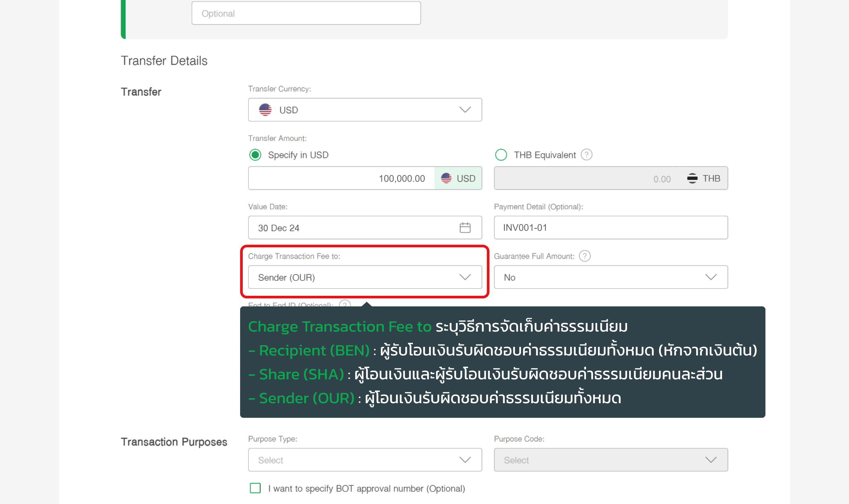Open the Guarantee Full Amount dropdown

[x=611, y=277]
